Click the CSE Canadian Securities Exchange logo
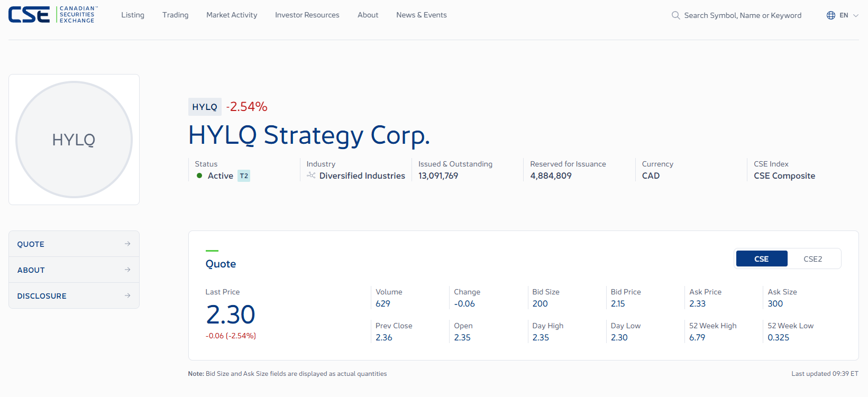Viewport: 868px width, 397px height. [53, 15]
